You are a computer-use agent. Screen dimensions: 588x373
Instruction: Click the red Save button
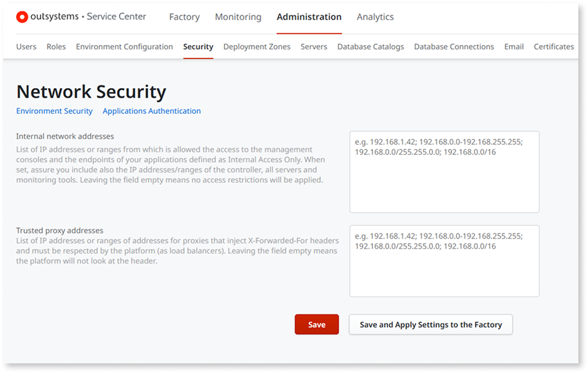317,324
